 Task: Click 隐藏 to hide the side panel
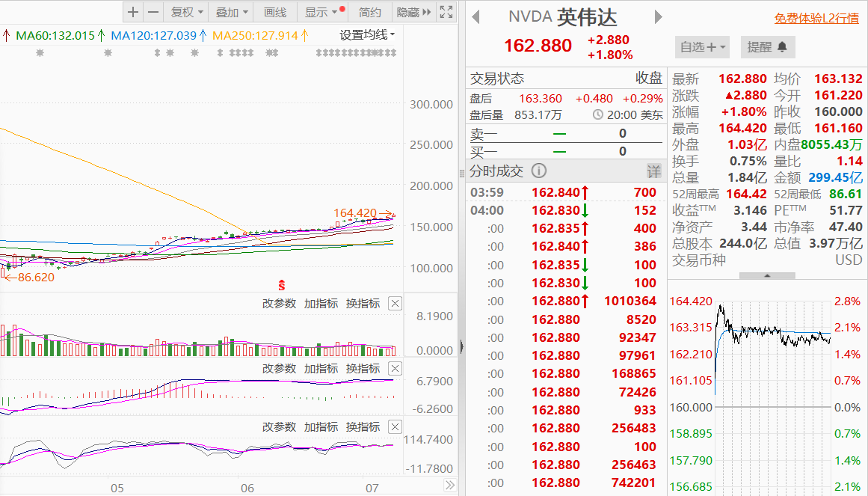point(413,12)
